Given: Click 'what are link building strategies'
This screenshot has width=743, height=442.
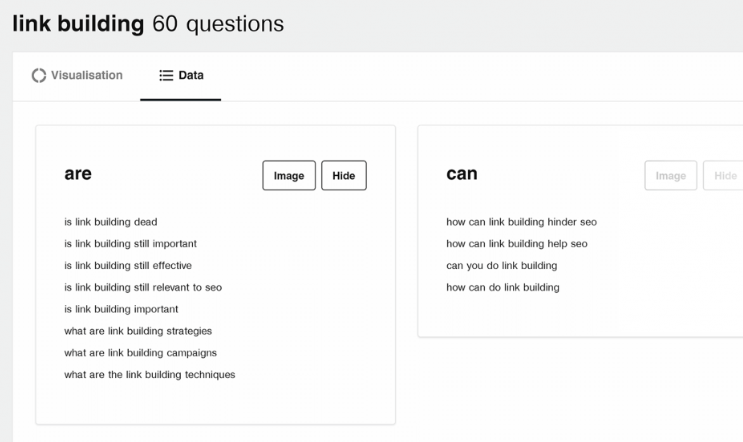Looking at the screenshot, I should pyautogui.click(x=138, y=331).
